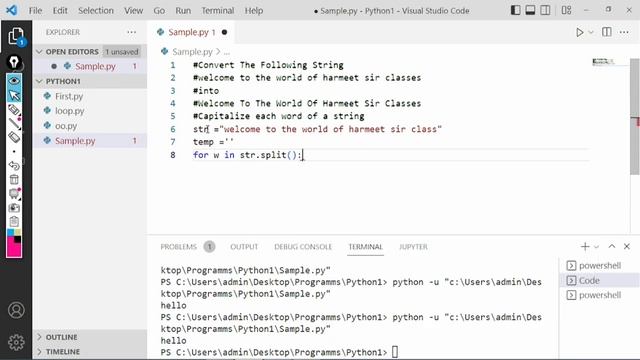Click the clipboard icon in drawing toolbar
640x360 pixels.
14,222
